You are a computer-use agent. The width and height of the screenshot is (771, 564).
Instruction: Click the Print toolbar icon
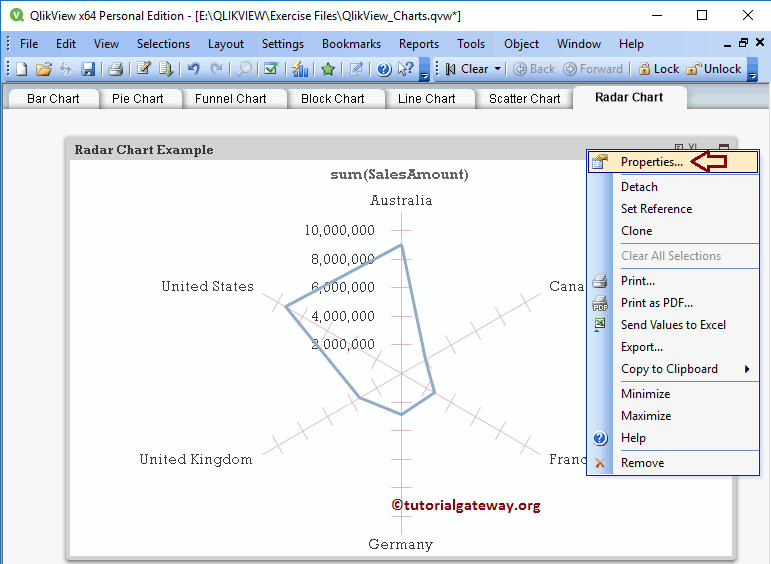point(116,69)
